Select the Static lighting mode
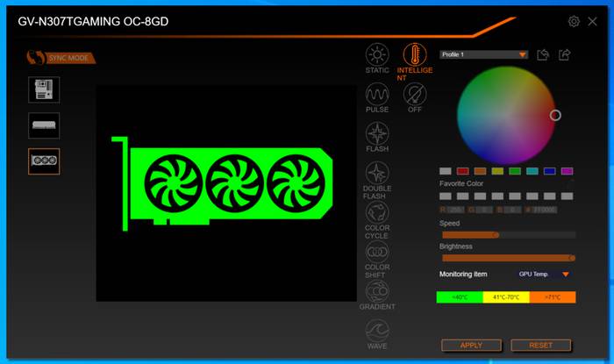The image size is (614, 364). (377, 58)
